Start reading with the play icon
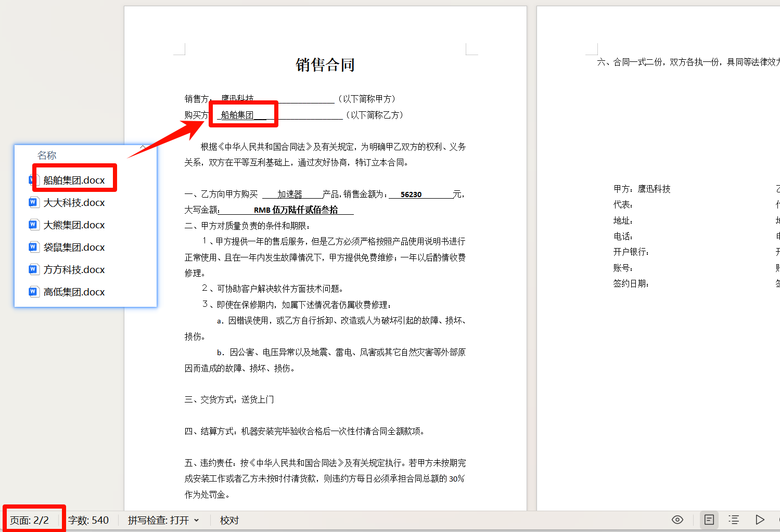Image resolution: width=780 pixels, height=532 pixels. pyautogui.click(x=760, y=520)
